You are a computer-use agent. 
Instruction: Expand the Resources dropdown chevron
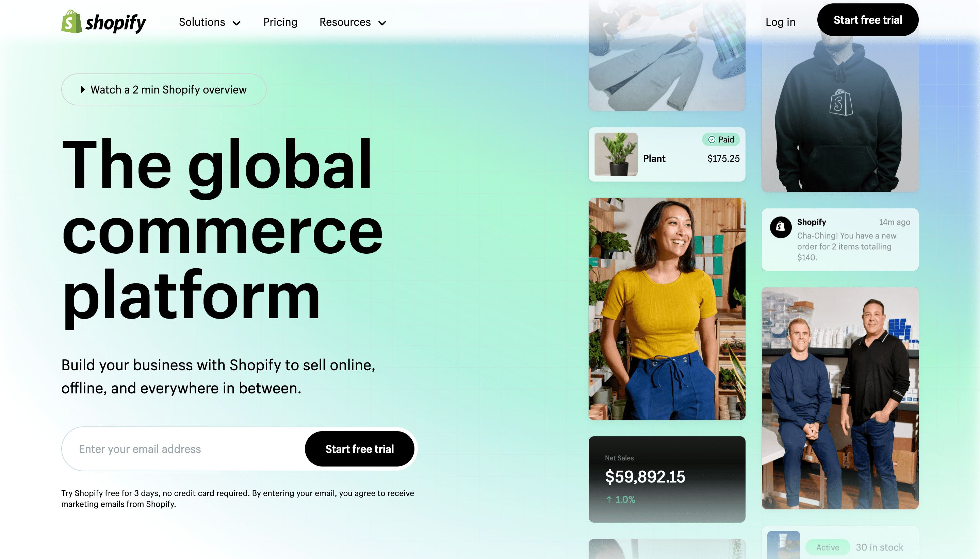382,23
